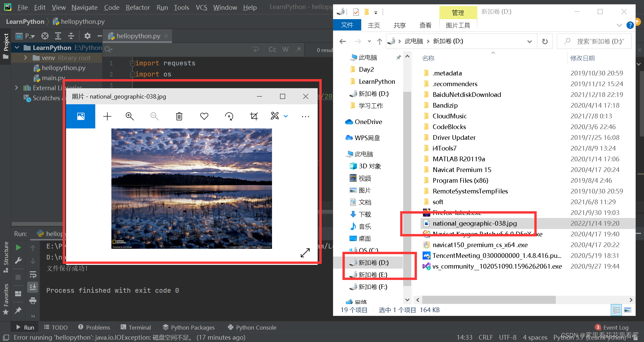Open the Structure tool window
This screenshot has height=342, width=644.
[x=6, y=256]
